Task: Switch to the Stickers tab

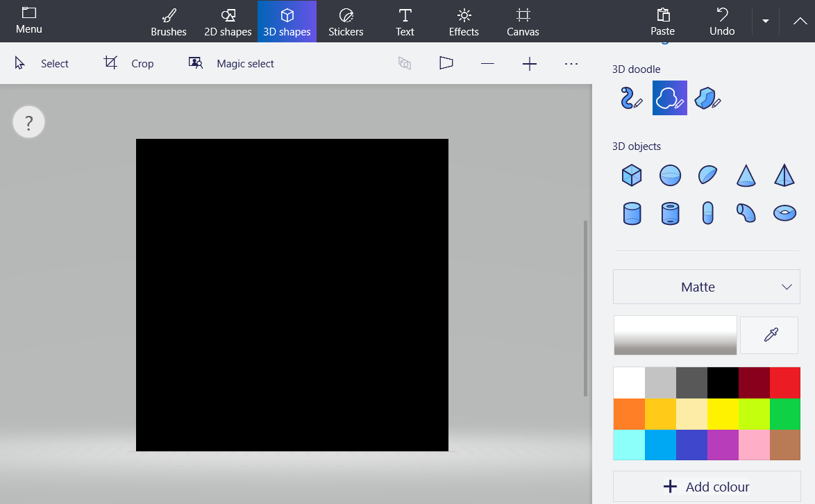Action: [346, 22]
